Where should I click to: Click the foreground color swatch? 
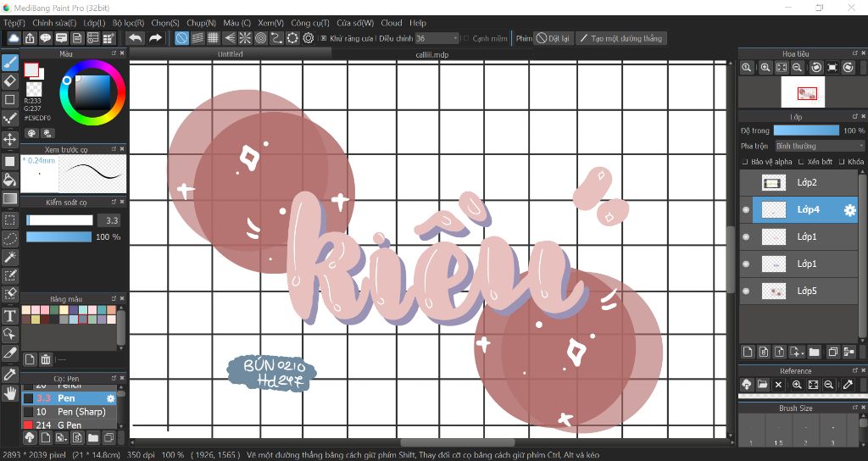coord(31,69)
